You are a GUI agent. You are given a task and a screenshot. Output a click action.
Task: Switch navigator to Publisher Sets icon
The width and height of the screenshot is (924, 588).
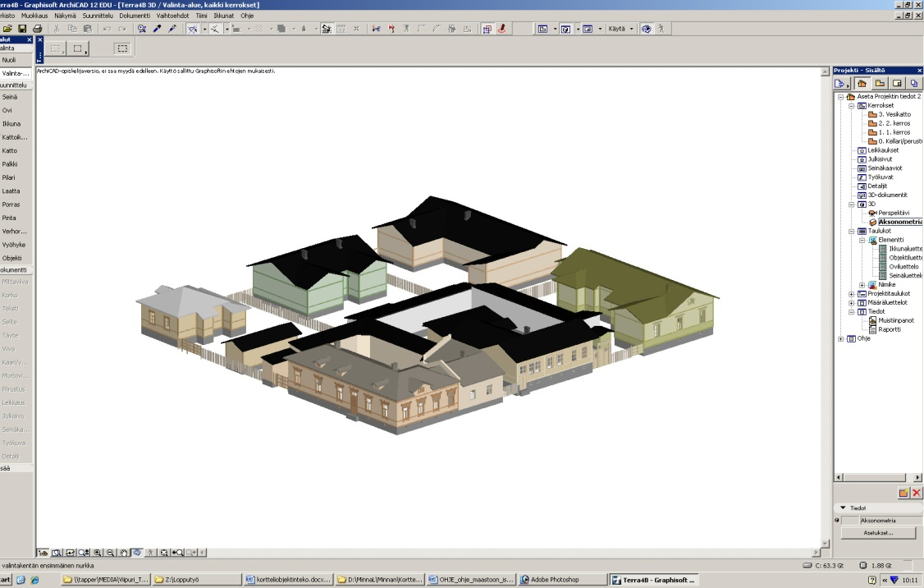(x=914, y=83)
